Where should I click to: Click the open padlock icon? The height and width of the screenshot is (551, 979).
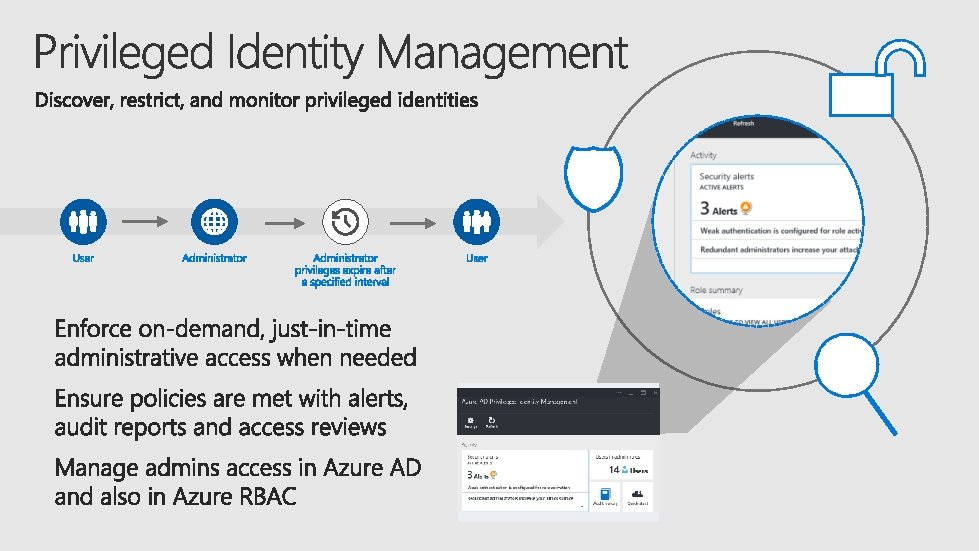[877, 79]
